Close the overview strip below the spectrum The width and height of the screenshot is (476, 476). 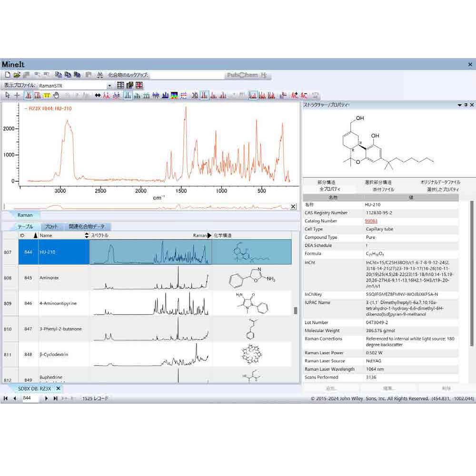tap(293, 207)
